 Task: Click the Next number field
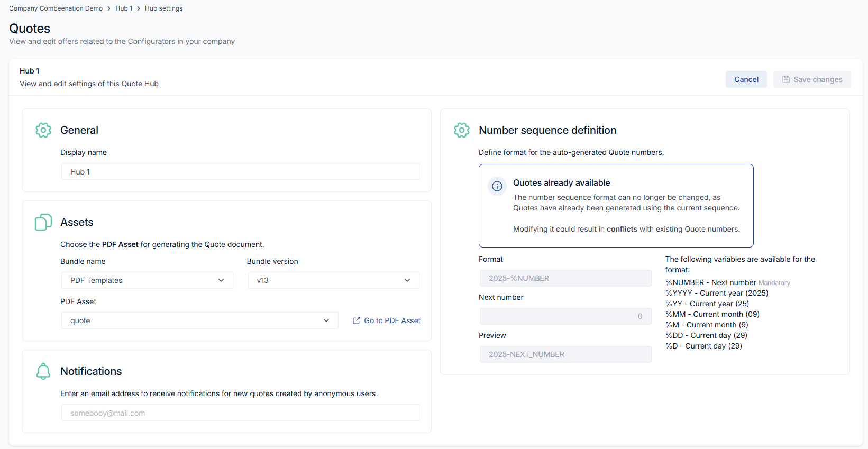pos(565,316)
